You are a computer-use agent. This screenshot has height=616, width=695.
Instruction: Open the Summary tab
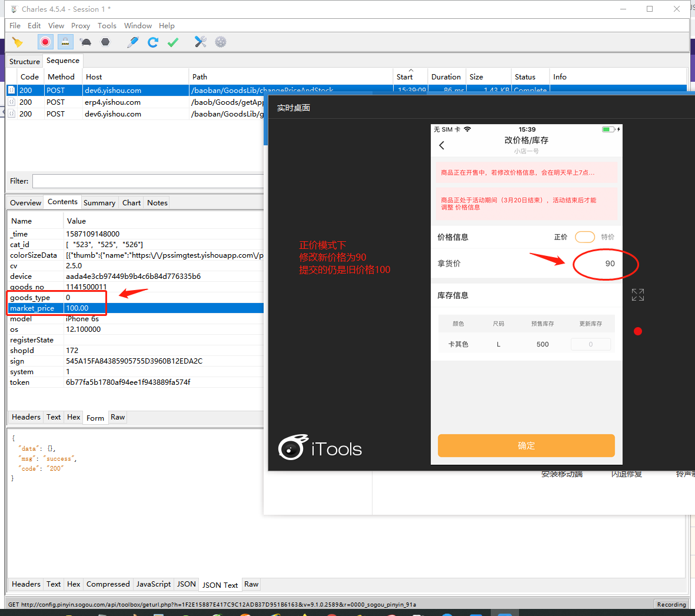coord(99,202)
